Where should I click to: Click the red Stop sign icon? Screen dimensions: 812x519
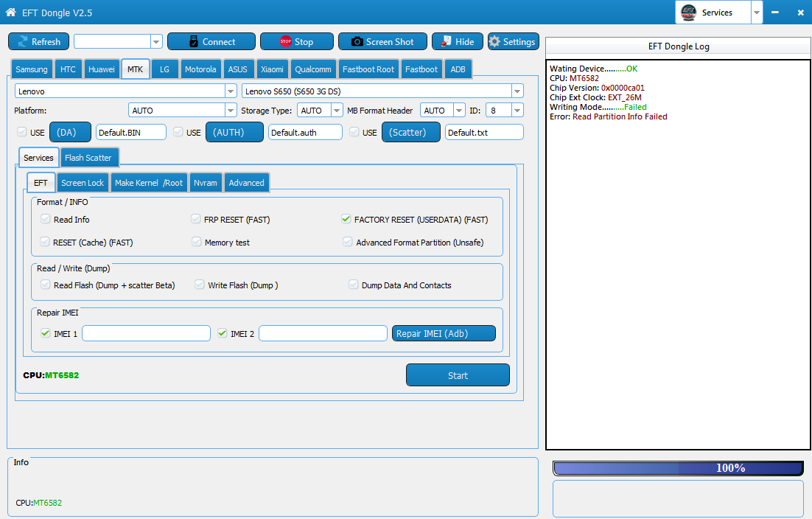click(x=285, y=41)
